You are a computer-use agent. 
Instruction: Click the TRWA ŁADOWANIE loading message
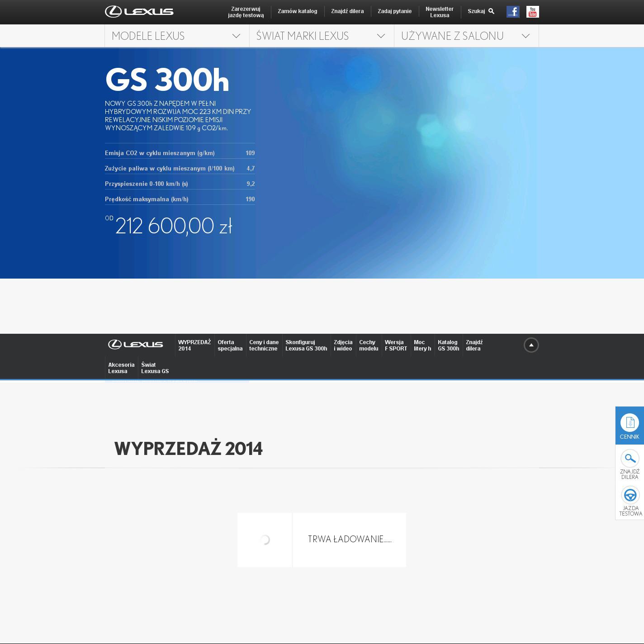pos(350,540)
